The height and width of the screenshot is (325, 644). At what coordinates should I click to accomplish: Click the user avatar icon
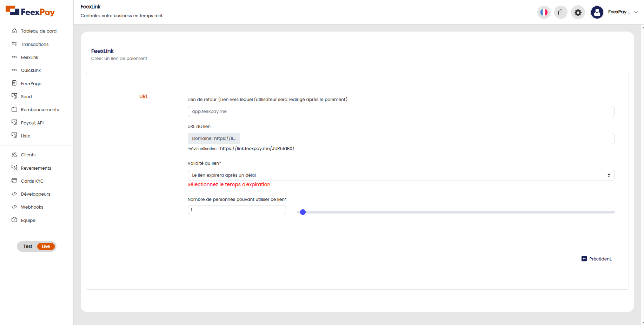click(597, 12)
